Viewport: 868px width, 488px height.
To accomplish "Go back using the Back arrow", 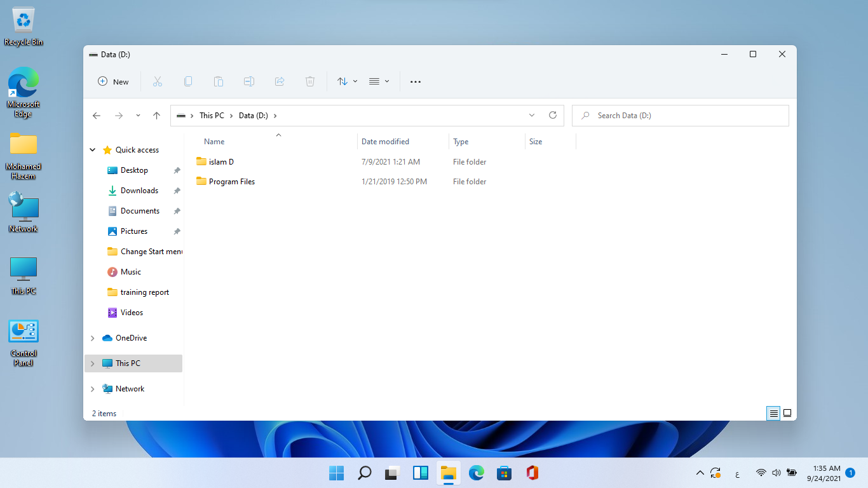I will [97, 116].
